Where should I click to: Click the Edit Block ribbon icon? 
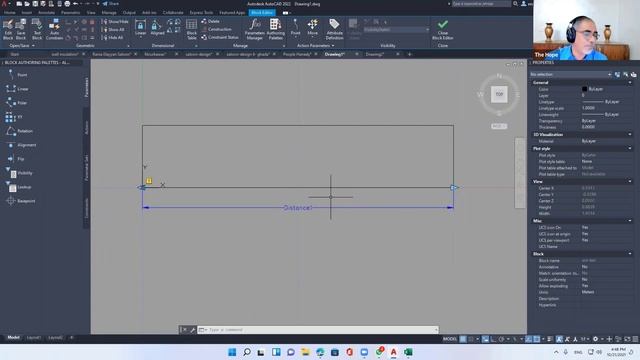(8, 29)
